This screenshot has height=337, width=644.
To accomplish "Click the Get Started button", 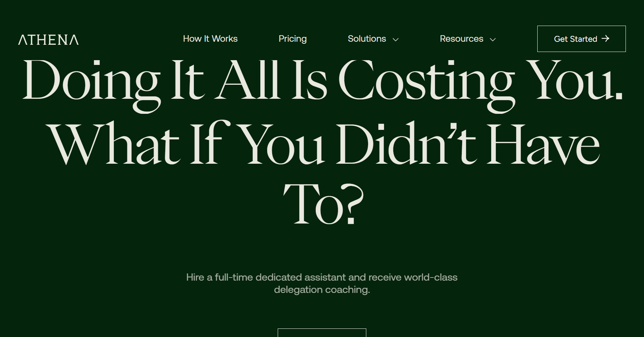I will pos(581,39).
